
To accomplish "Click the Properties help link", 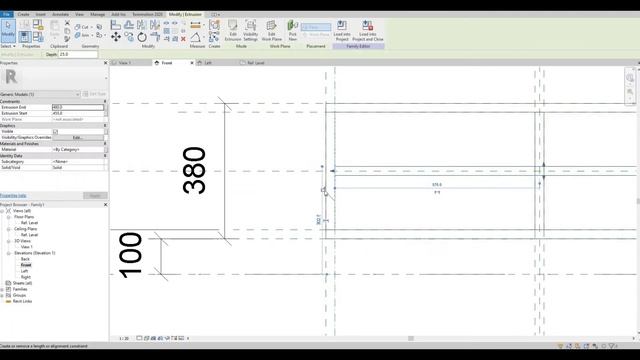I will pyautogui.click(x=13, y=196).
